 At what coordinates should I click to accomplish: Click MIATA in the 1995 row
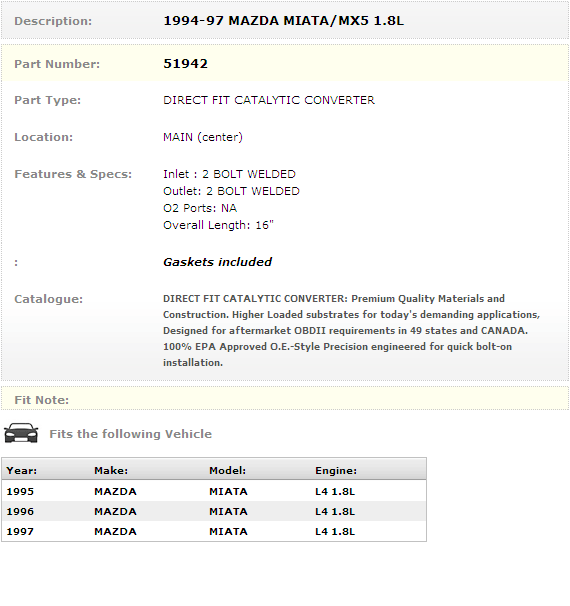pyautogui.click(x=228, y=492)
